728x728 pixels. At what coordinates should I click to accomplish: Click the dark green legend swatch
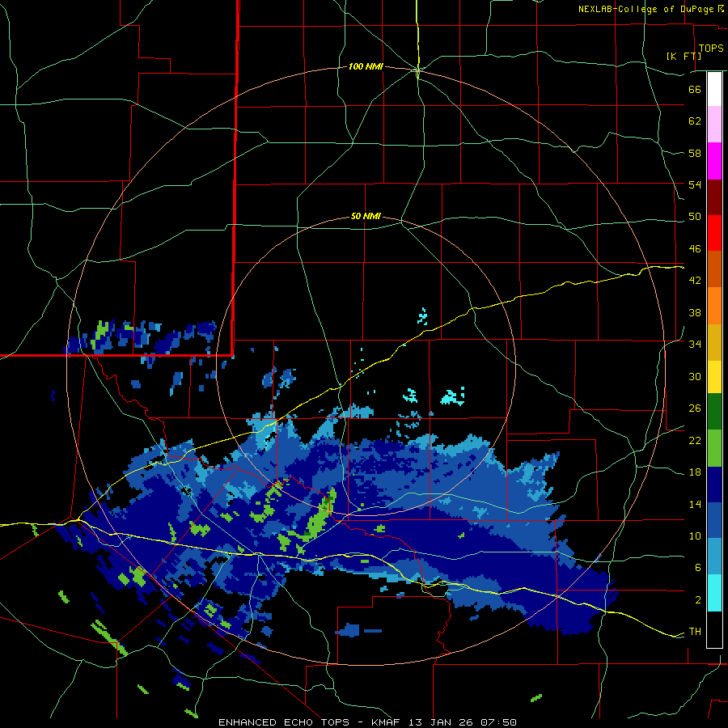click(714, 412)
